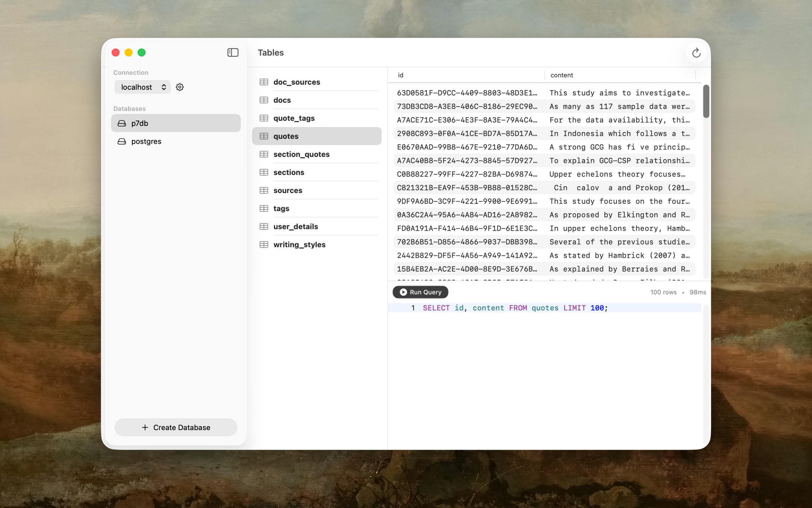Image resolution: width=812 pixels, height=508 pixels.
Task: Select the doc_sources table
Action: coord(297,82)
